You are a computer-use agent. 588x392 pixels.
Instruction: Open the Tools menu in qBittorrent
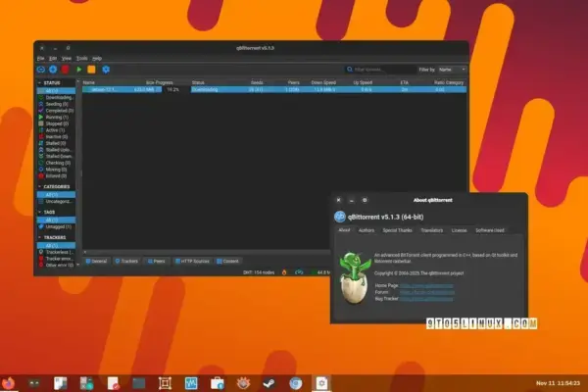[81, 59]
